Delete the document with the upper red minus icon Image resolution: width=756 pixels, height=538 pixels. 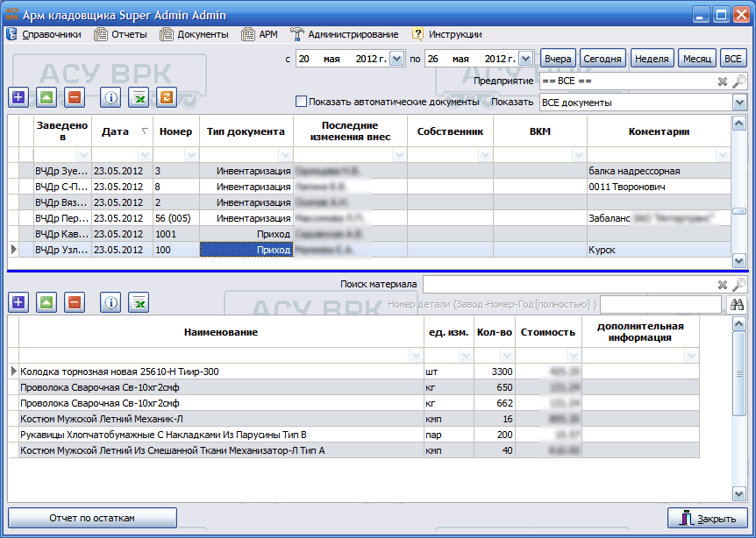(x=75, y=96)
